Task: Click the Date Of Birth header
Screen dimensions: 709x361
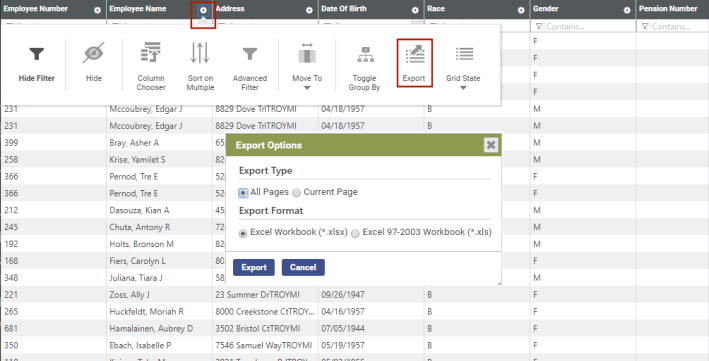Action: pos(344,9)
